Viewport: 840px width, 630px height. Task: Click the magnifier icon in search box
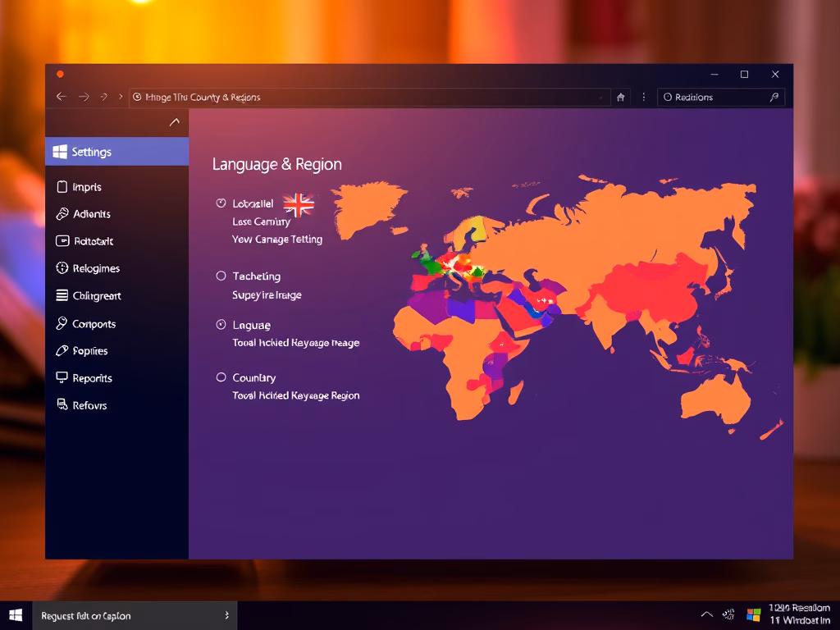(x=773, y=97)
